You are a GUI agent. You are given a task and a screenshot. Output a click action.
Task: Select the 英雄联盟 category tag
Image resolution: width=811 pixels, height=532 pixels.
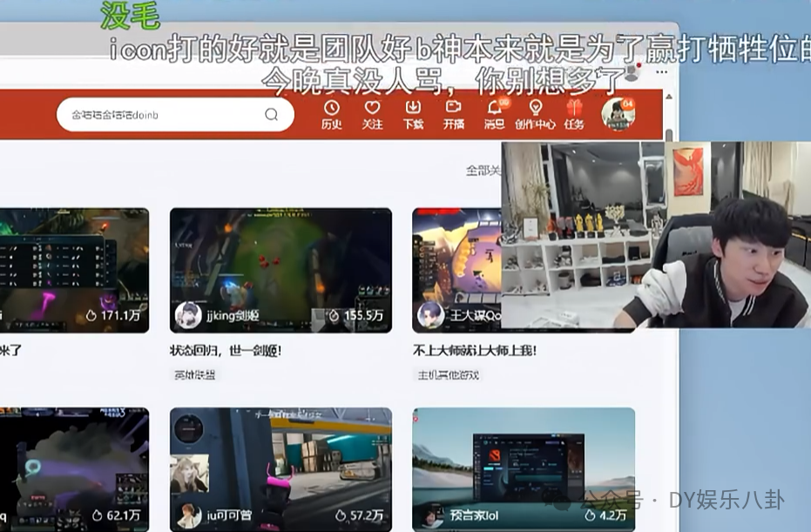tap(194, 374)
